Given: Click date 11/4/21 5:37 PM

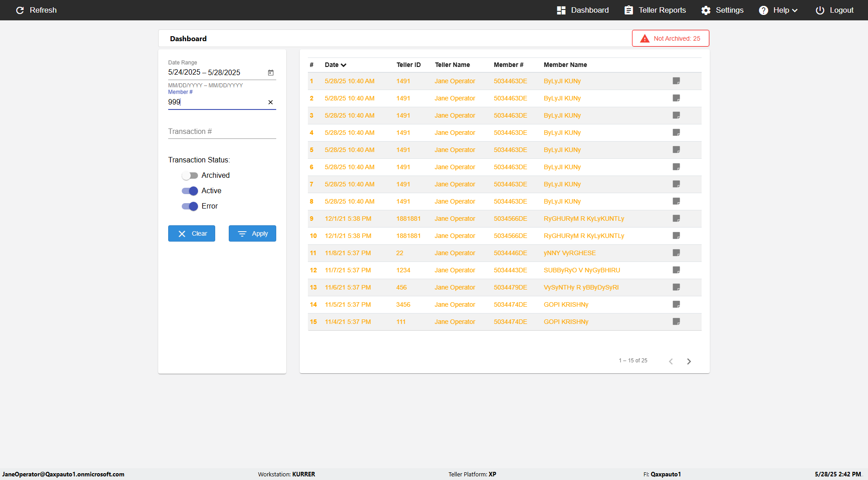Looking at the screenshot, I should [x=348, y=322].
